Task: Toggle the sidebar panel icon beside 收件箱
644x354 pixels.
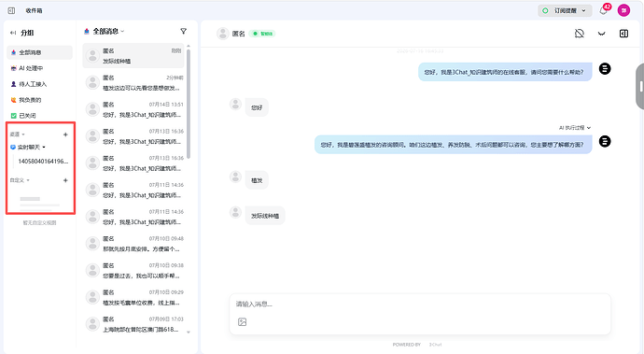Action: 11,10
